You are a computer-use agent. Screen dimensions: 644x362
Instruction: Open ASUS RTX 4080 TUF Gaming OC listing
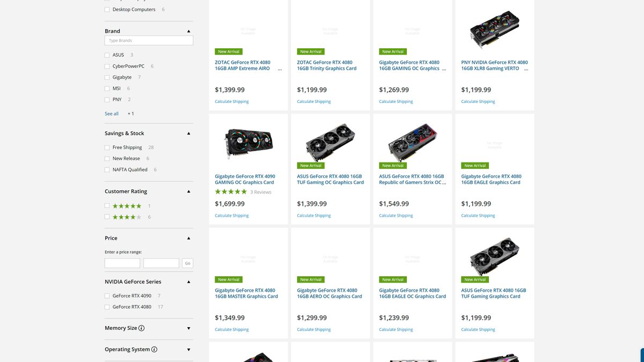[x=330, y=179]
